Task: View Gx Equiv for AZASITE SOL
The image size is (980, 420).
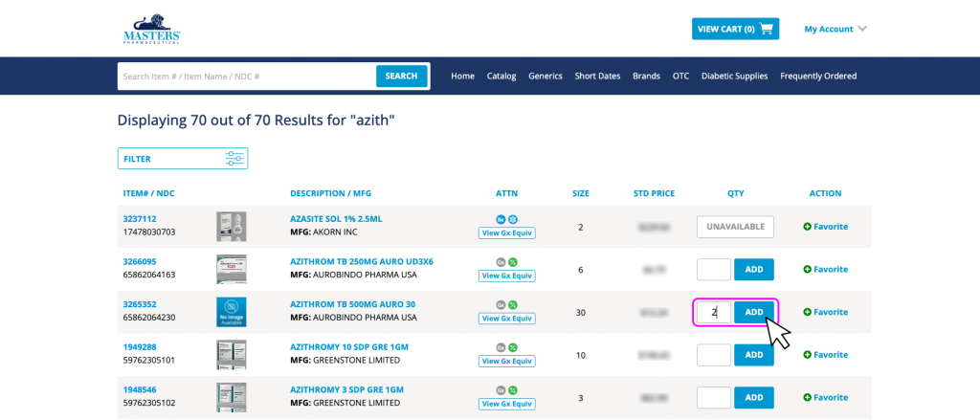Action: pyautogui.click(x=507, y=233)
